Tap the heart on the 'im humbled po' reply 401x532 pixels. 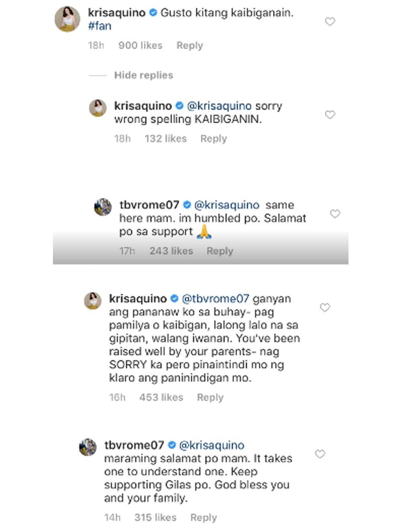(x=335, y=214)
